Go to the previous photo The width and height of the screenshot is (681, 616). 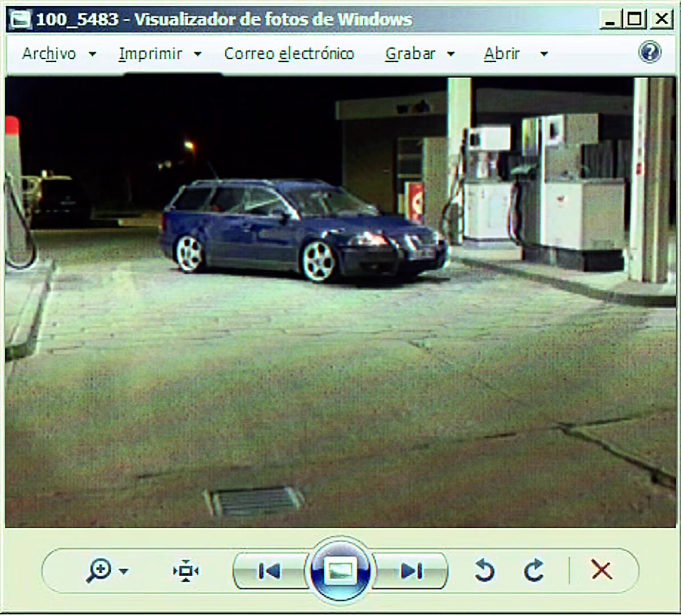(x=269, y=572)
